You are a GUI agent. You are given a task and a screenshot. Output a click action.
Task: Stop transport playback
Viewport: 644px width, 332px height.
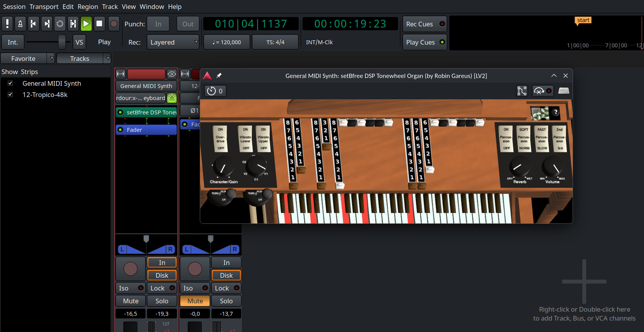pyautogui.click(x=99, y=24)
